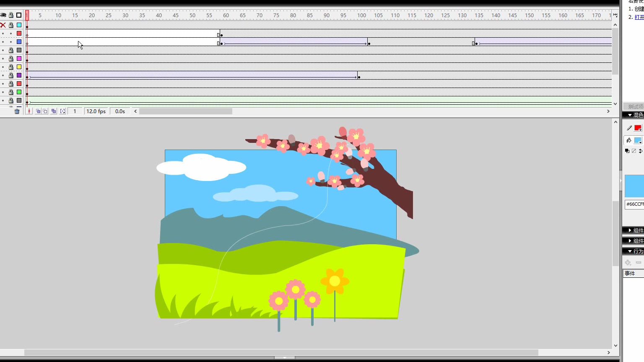This screenshot has width=644, height=362.
Task: Click the #66CCFF hex color field
Action: (x=634, y=204)
